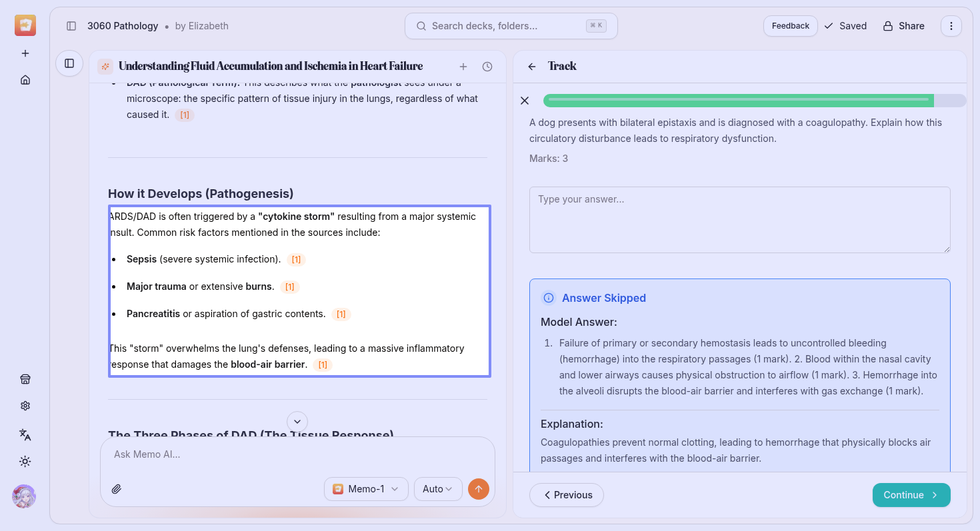The width and height of the screenshot is (980, 531).
Task: Click the Share button
Action: tap(904, 26)
